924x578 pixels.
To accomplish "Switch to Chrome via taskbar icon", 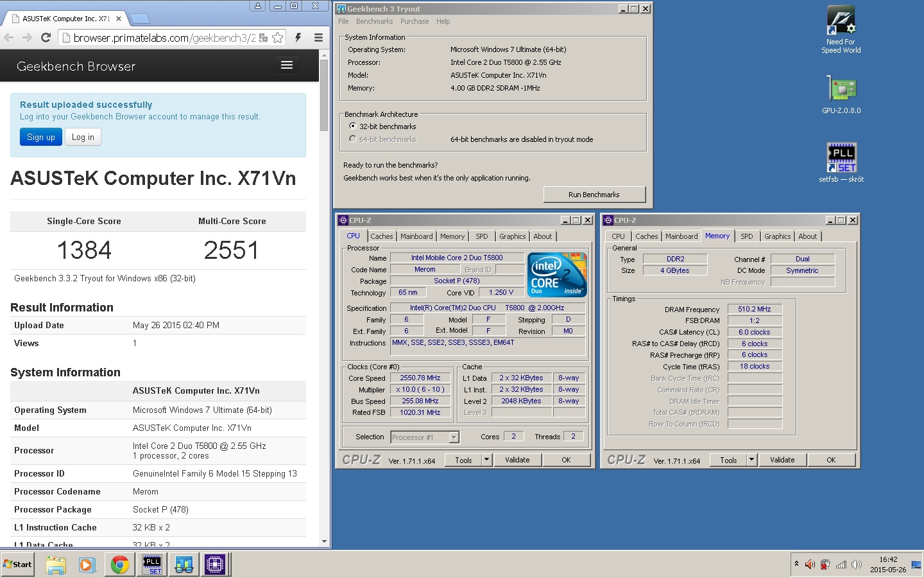I will pyautogui.click(x=119, y=565).
